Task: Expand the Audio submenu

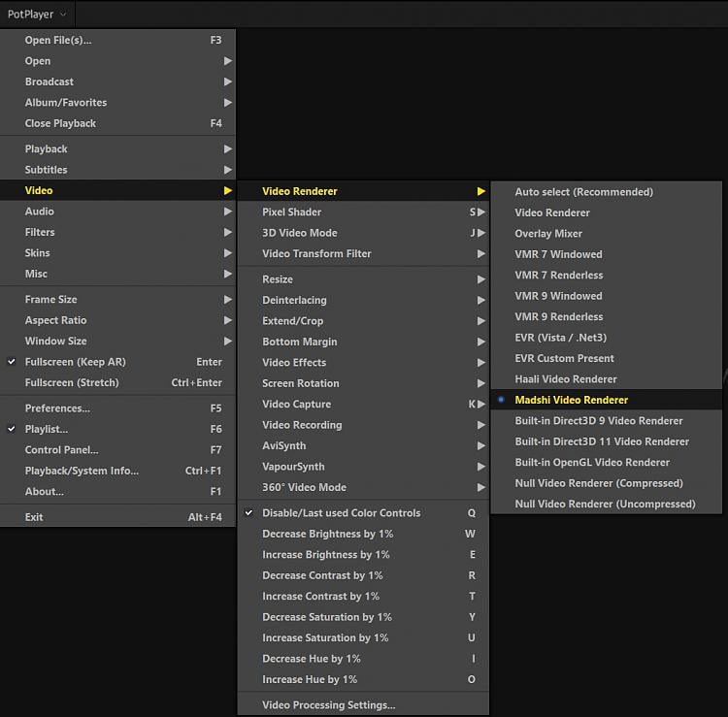Action: click(117, 212)
